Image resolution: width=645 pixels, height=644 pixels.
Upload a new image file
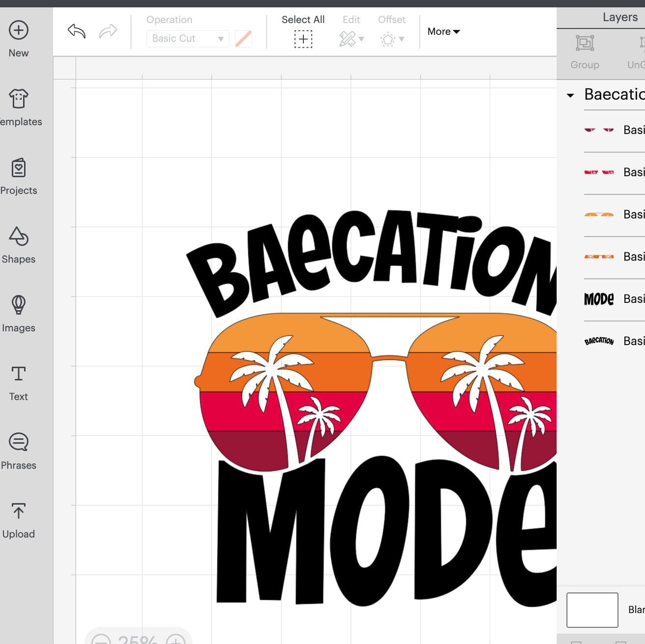tap(18, 519)
